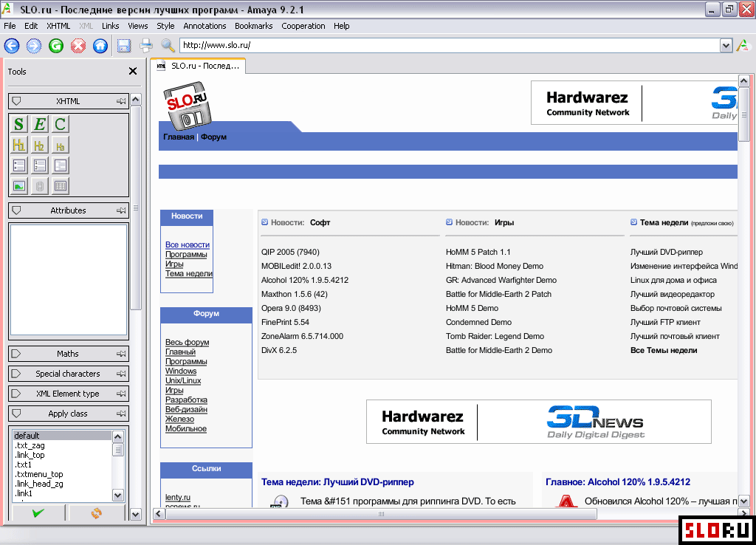Pin the Apply class panel

[x=121, y=414]
